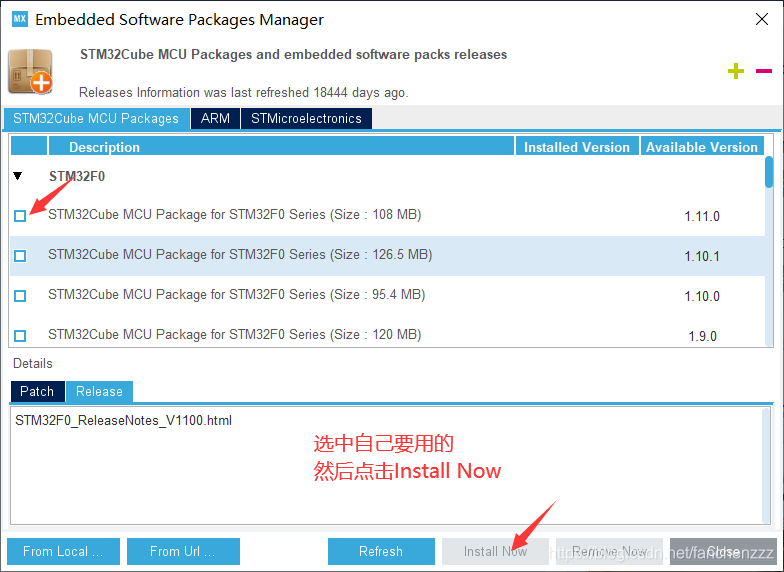
Task: Close the dialog with the X
Action: (762, 19)
